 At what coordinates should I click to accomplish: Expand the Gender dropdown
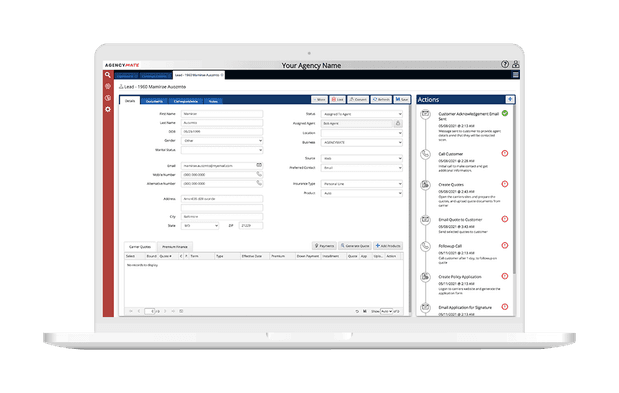tap(222, 140)
